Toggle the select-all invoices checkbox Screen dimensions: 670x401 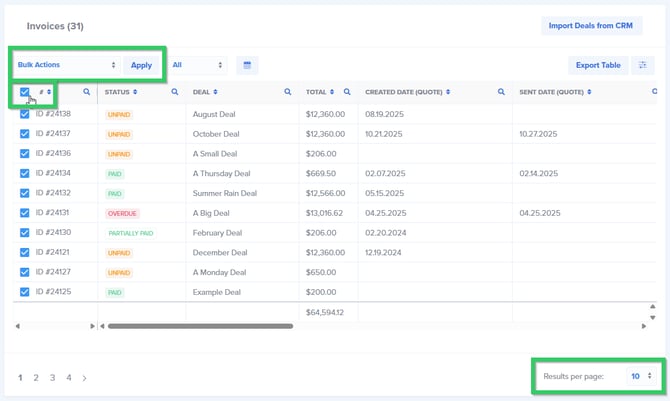pyautogui.click(x=25, y=92)
